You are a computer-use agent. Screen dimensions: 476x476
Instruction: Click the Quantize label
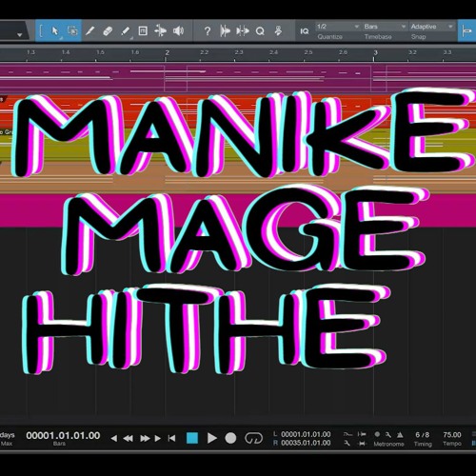pyautogui.click(x=330, y=37)
